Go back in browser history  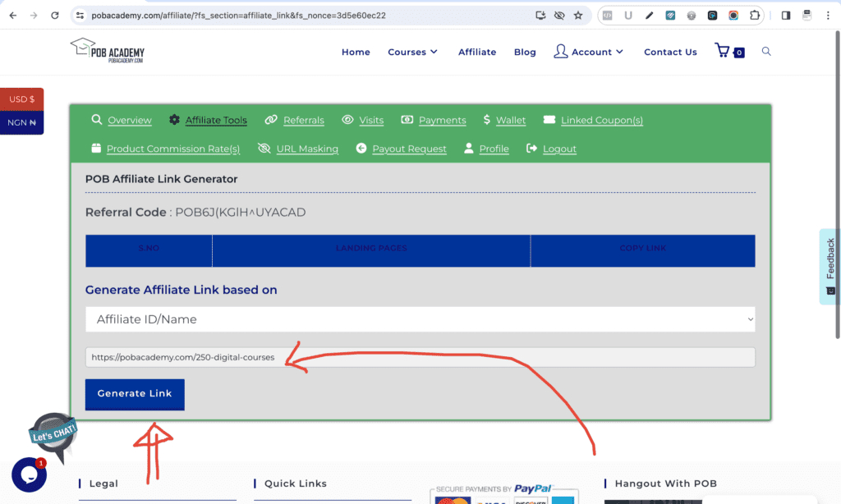point(13,16)
